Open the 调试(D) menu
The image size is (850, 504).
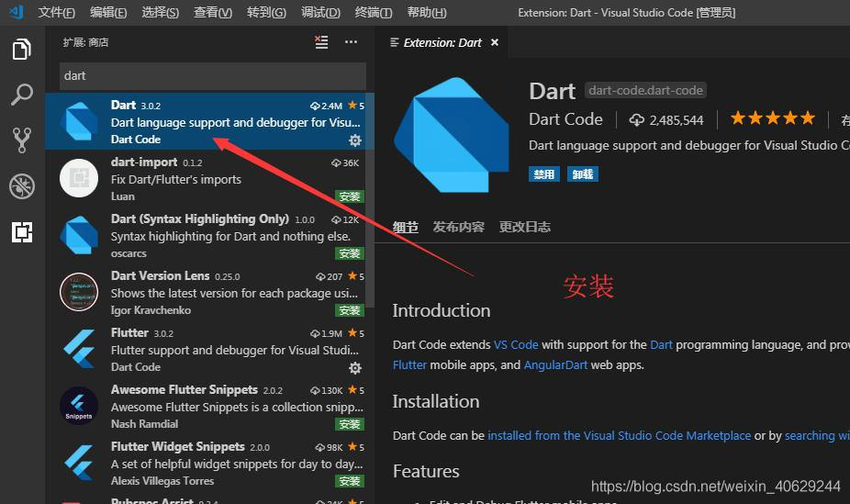pos(320,12)
